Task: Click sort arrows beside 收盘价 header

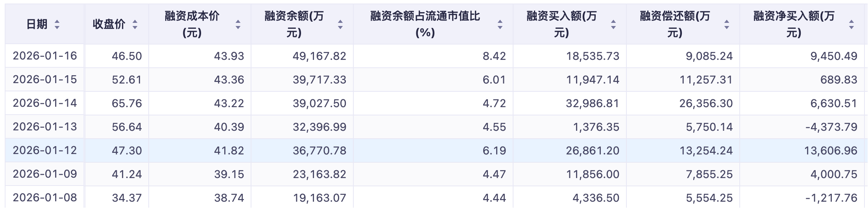Action: coord(135,24)
